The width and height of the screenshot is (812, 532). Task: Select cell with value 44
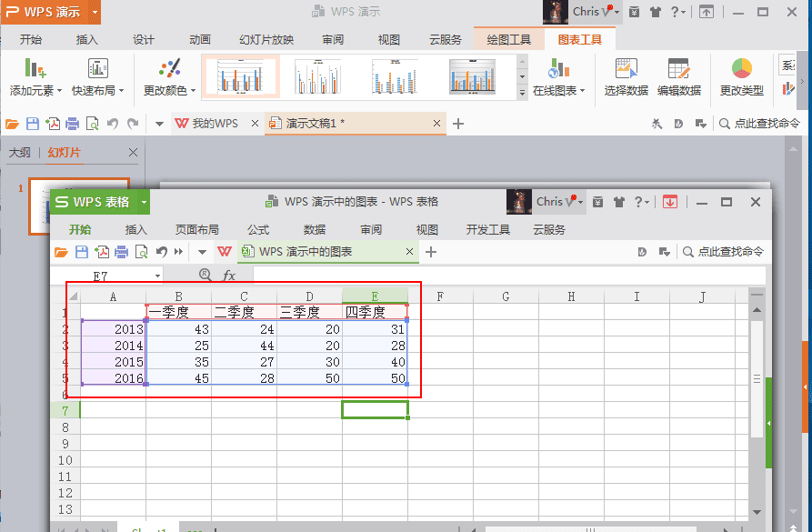coord(244,345)
